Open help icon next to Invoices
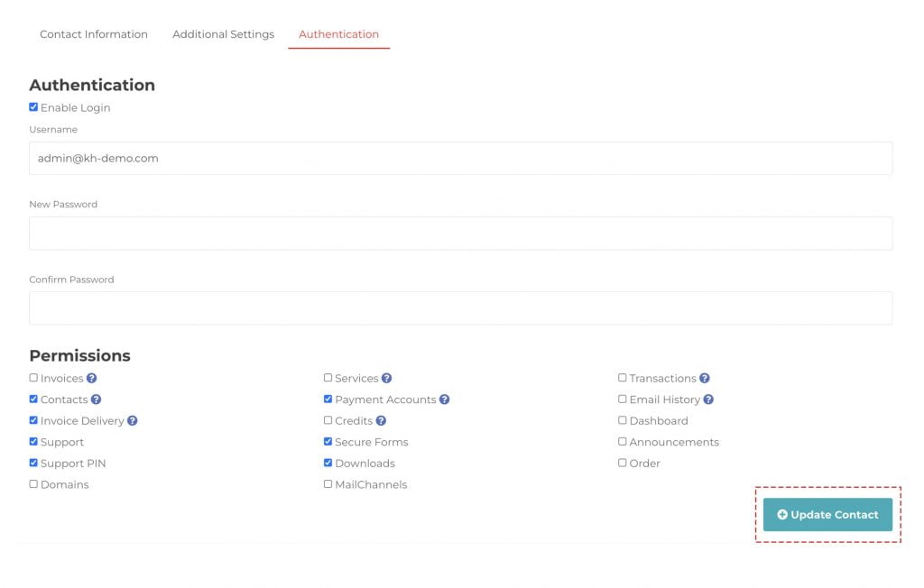 click(x=91, y=378)
